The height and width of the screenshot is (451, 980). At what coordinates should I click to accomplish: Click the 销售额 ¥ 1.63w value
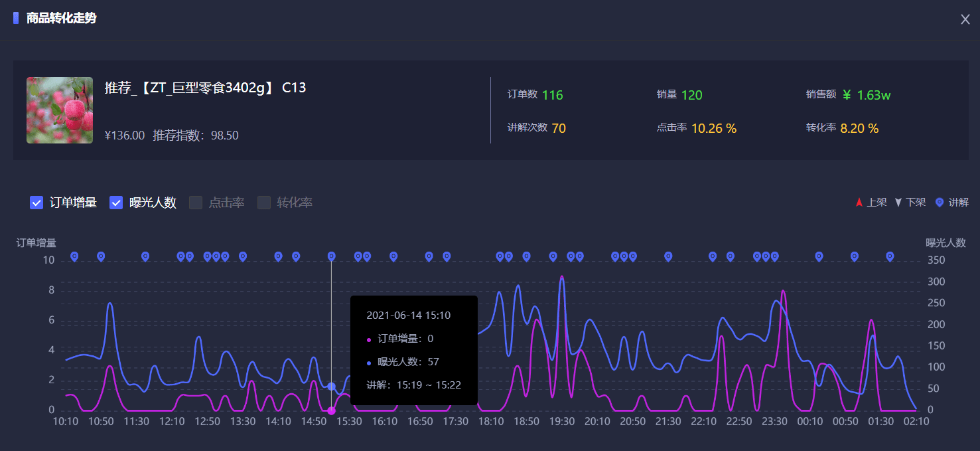click(x=867, y=95)
